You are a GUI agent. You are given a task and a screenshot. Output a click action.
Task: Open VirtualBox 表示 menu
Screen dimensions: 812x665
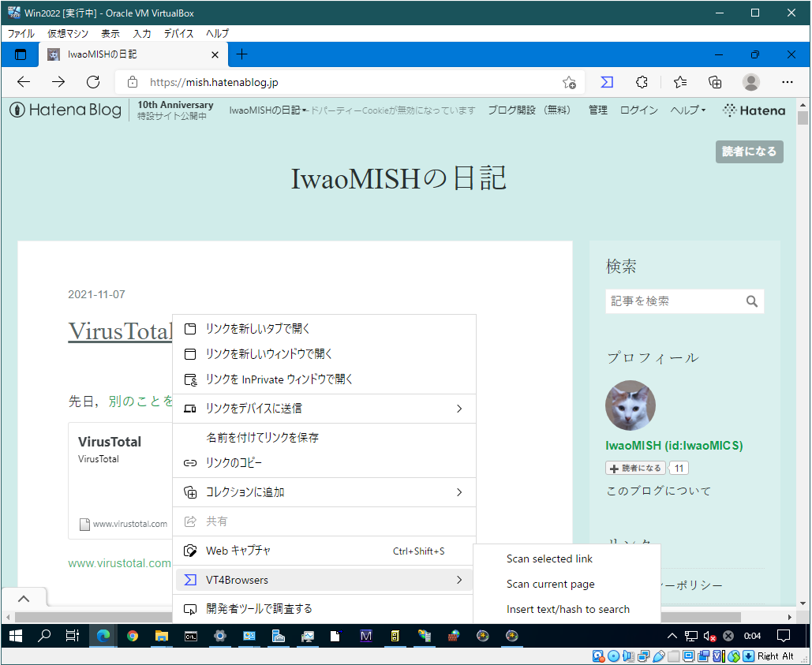pos(110,34)
